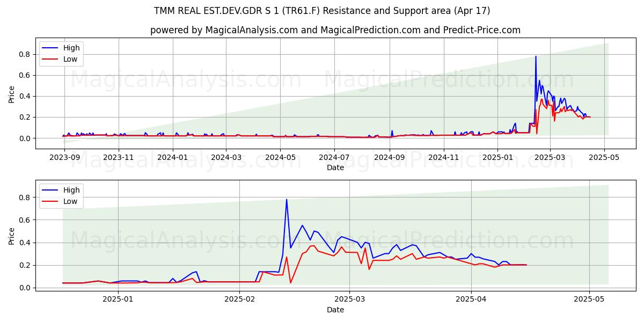Image resolution: width=644 pixels, height=322 pixels.
Task: Click the '2024-05' tick label on the top chart
Action: tap(280, 157)
